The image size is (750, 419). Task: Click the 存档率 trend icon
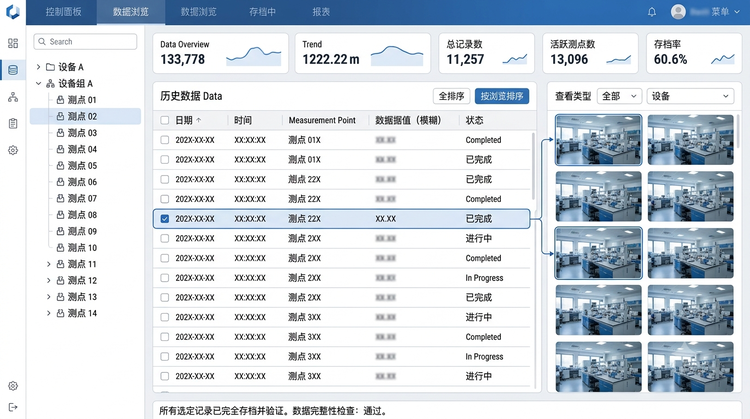pyautogui.click(x=723, y=59)
